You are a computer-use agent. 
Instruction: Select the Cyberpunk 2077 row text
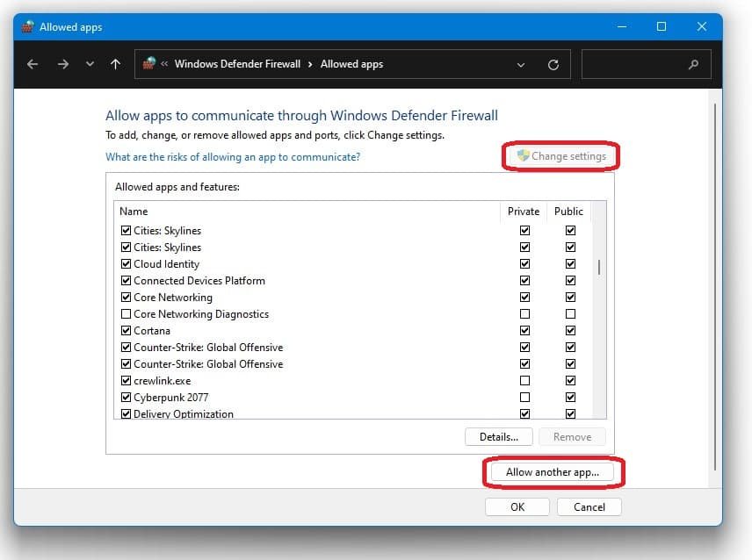[x=170, y=398]
